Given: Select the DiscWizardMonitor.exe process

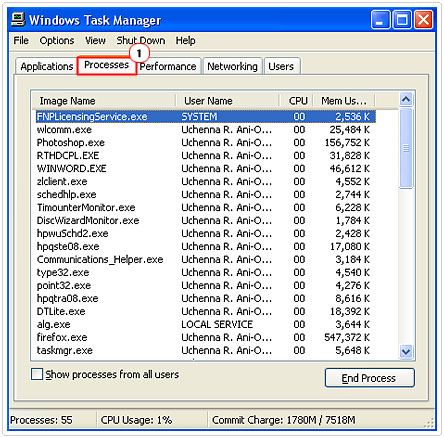Looking at the screenshot, I should (206, 221).
